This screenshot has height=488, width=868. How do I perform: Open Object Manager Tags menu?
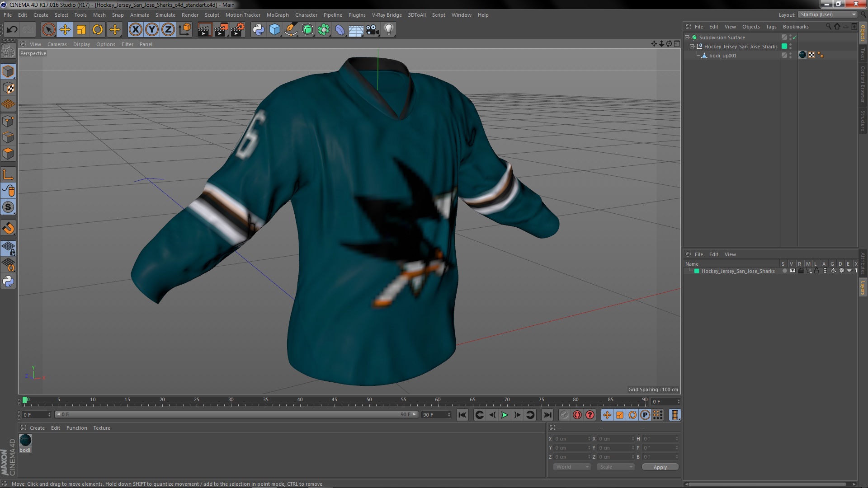click(771, 27)
